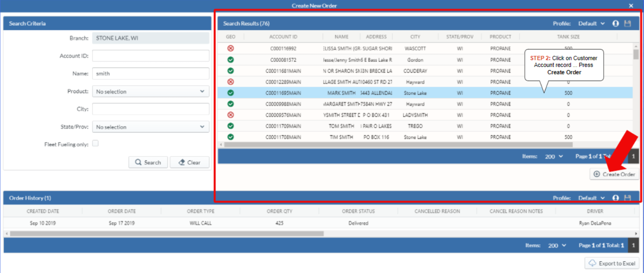Click the COUDERAY city cell
This screenshot has height=273, width=644.
(x=415, y=71)
